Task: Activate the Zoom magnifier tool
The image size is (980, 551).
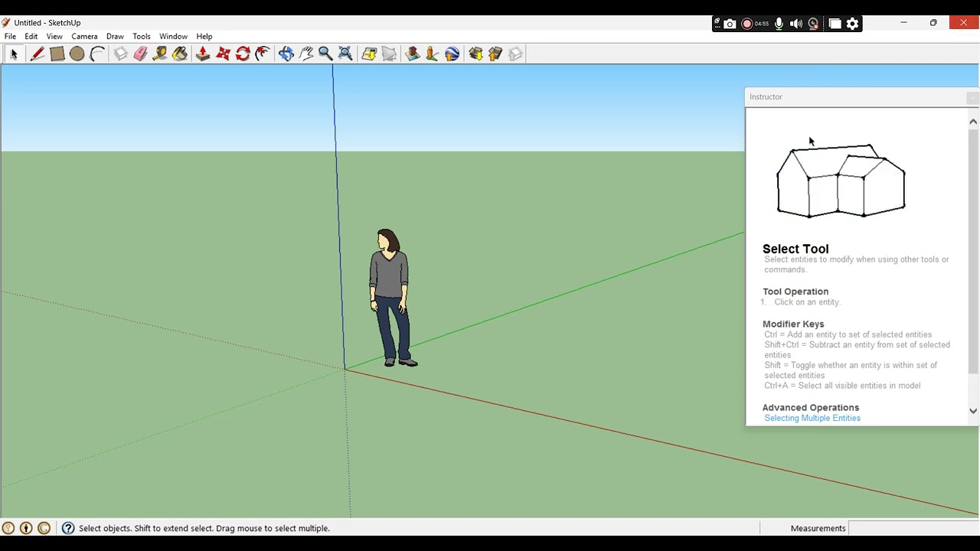Action: click(325, 54)
